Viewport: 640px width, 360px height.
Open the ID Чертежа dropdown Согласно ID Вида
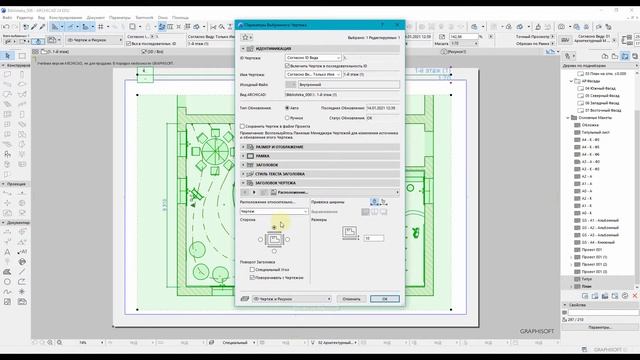tap(313, 58)
